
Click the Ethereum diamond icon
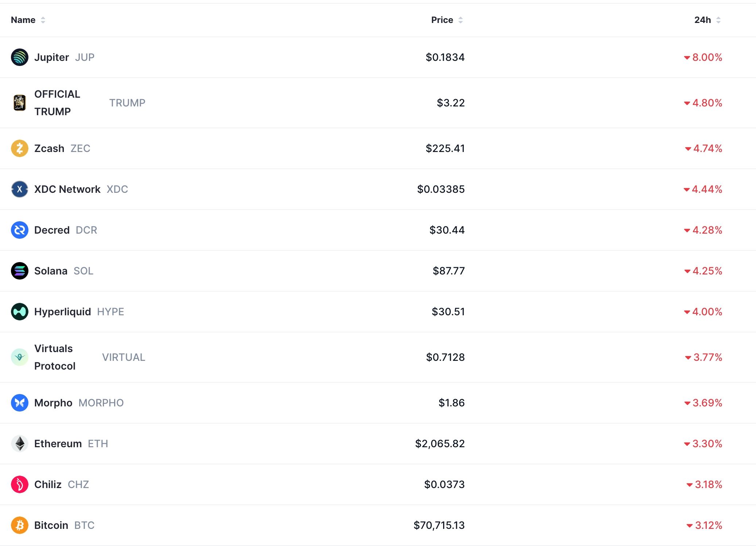click(x=20, y=444)
